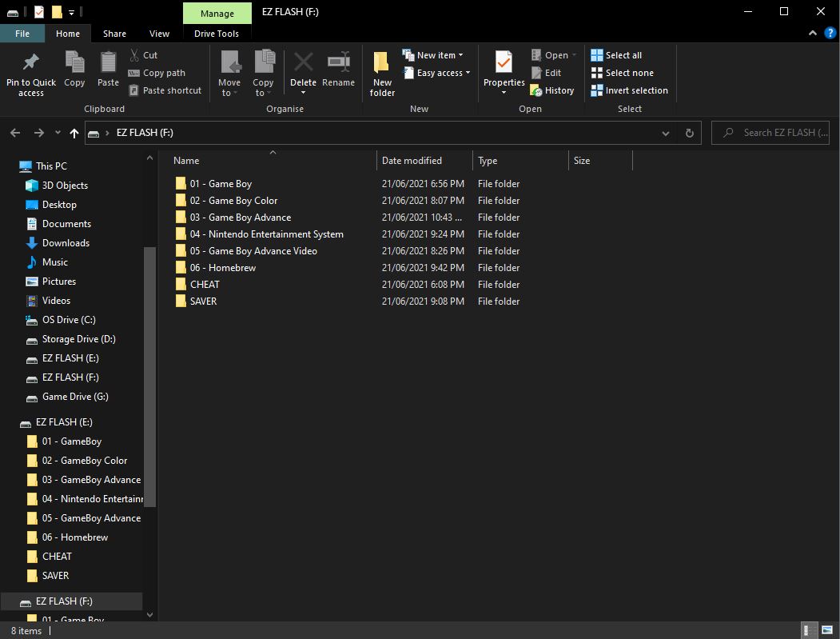Open the Drive Tools tab
Screen dimensions: 840x639
point(217,34)
